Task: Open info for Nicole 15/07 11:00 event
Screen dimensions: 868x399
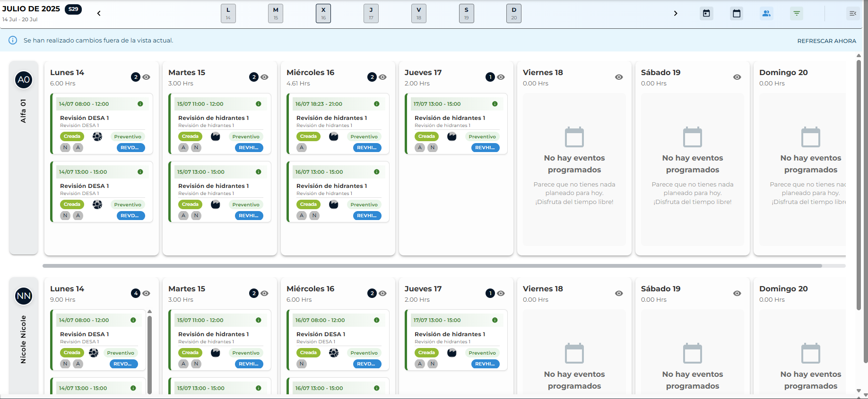Action: (x=259, y=320)
